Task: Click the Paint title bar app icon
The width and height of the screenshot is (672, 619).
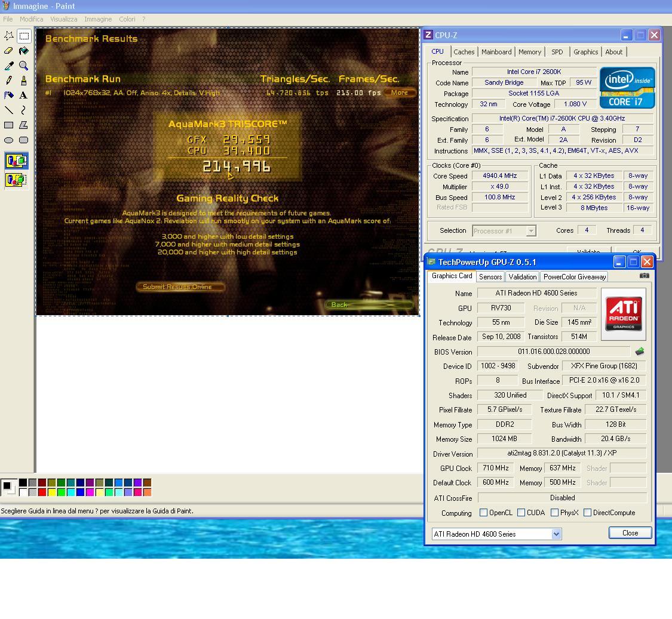Action: click(6, 5)
